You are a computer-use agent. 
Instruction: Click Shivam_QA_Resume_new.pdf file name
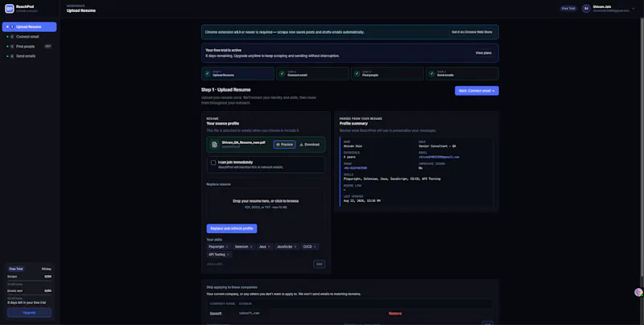click(x=244, y=142)
